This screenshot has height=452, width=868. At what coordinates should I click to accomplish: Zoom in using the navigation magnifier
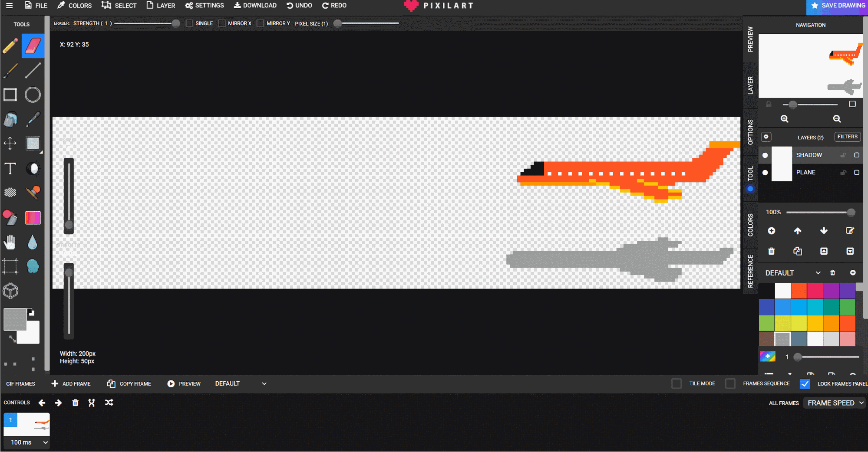coord(784,119)
